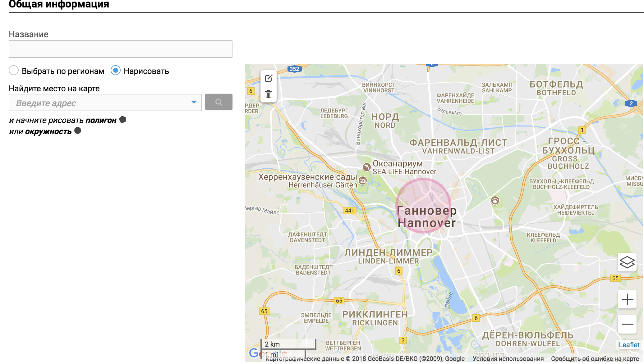Click the edit layers icon on map
Image resolution: width=644 pixels, height=364 pixels.
pyautogui.click(x=269, y=78)
